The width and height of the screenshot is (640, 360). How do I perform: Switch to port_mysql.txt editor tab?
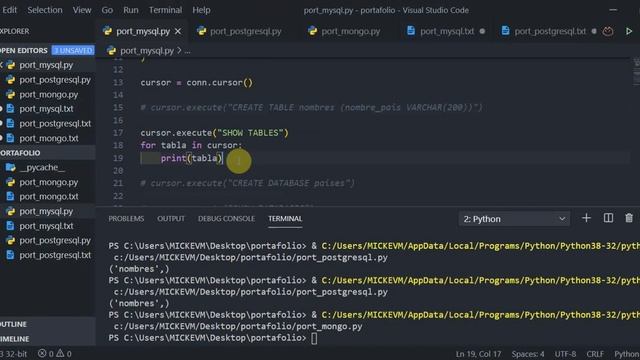click(x=447, y=31)
